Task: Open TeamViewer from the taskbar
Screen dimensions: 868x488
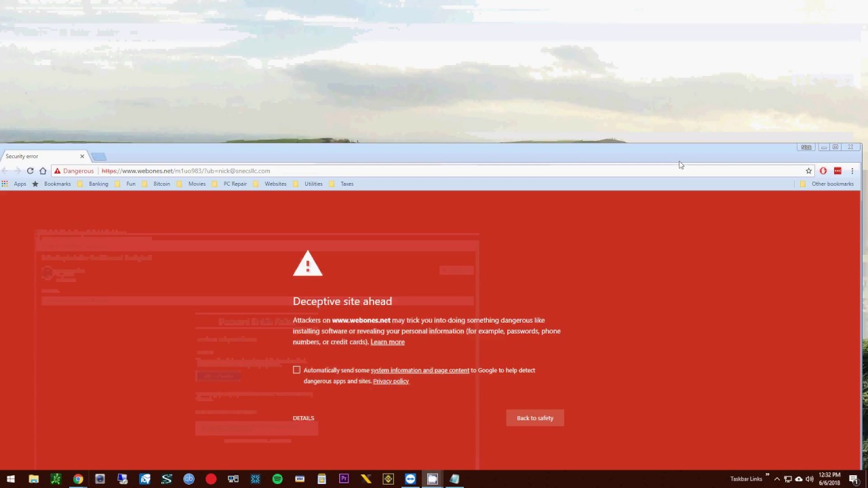Action: [x=410, y=479]
